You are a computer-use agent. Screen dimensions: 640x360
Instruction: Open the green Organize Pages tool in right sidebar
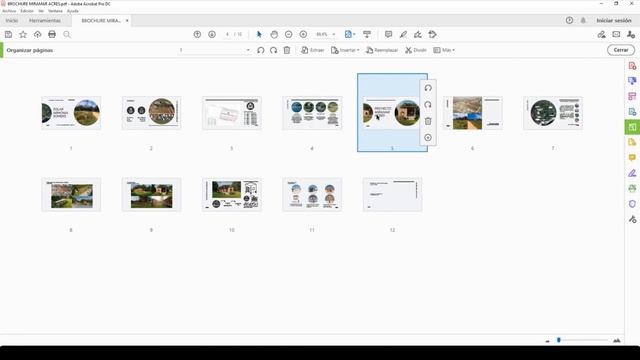[632, 127]
